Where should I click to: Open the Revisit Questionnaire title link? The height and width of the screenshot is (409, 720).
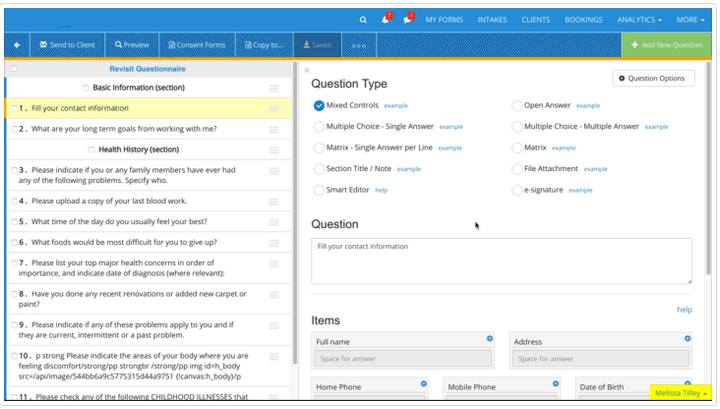[x=147, y=69]
